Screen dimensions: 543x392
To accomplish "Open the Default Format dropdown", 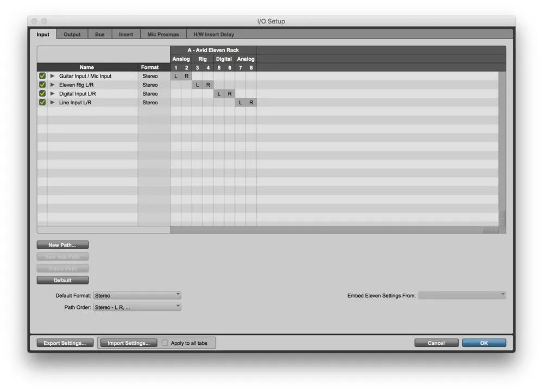I will [137, 295].
